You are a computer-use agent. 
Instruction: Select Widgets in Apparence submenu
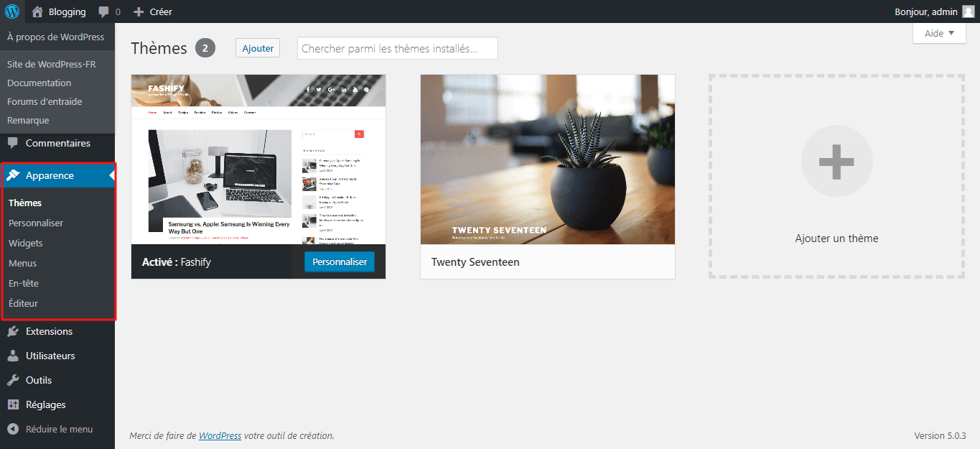tap(26, 243)
